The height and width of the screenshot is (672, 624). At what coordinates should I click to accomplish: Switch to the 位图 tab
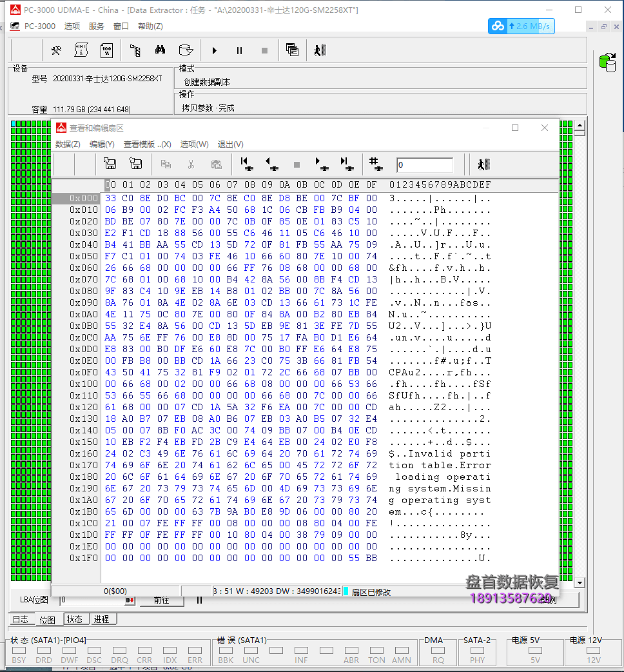tap(48, 620)
